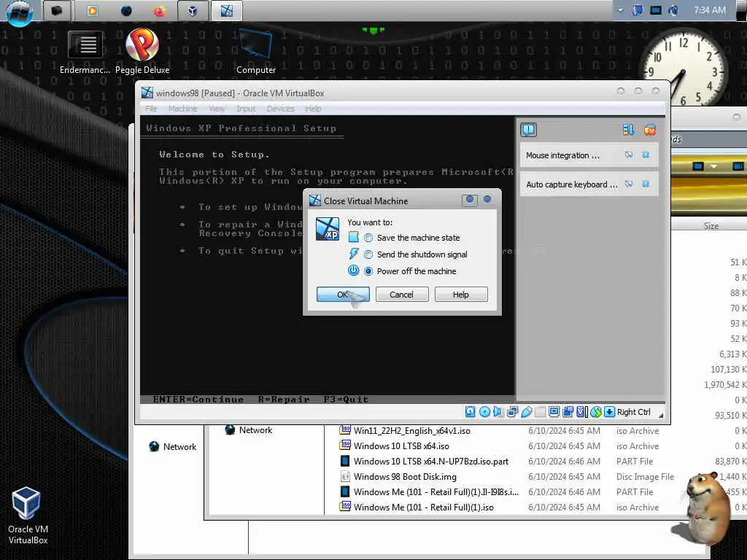Toggle the notification center icon

click(x=528, y=130)
